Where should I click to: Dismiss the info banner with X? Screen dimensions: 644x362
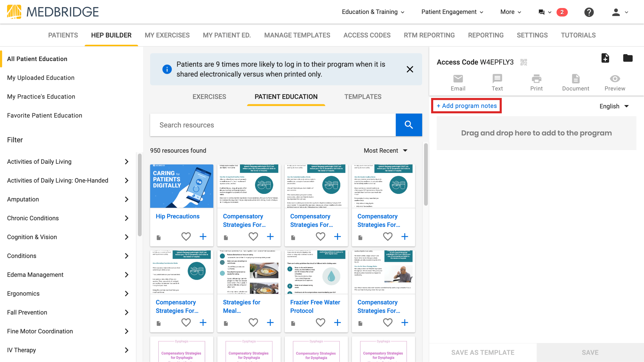(x=410, y=69)
